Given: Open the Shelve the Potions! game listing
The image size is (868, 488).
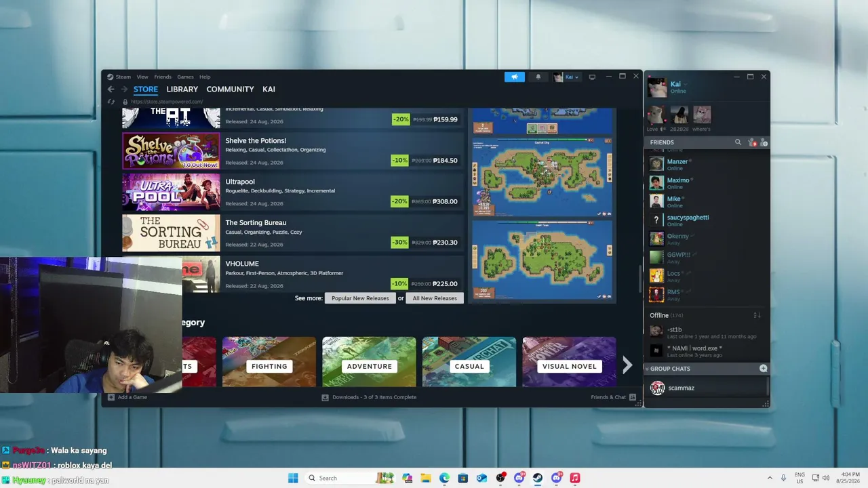Looking at the screenshot, I should tap(292, 150).
